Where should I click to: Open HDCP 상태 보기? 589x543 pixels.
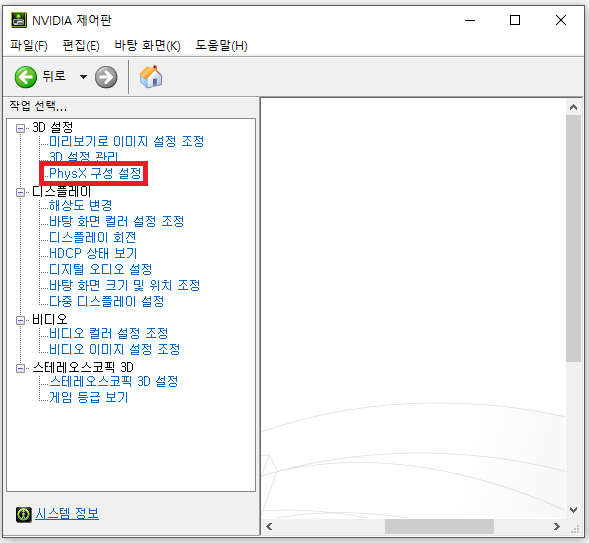click(x=93, y=253)
